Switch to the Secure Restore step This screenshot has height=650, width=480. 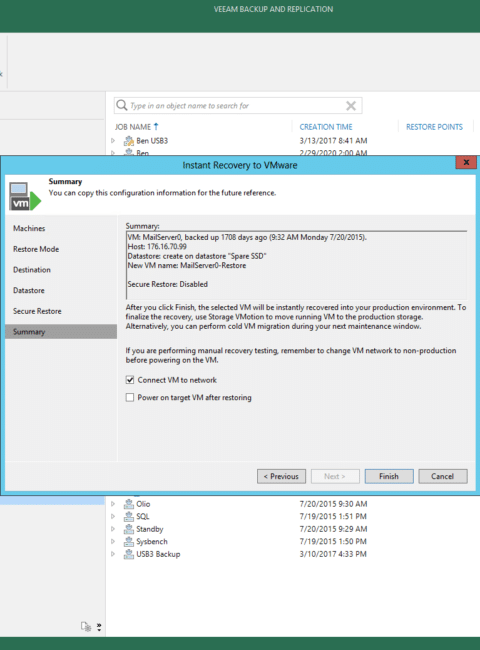(37, 311)
